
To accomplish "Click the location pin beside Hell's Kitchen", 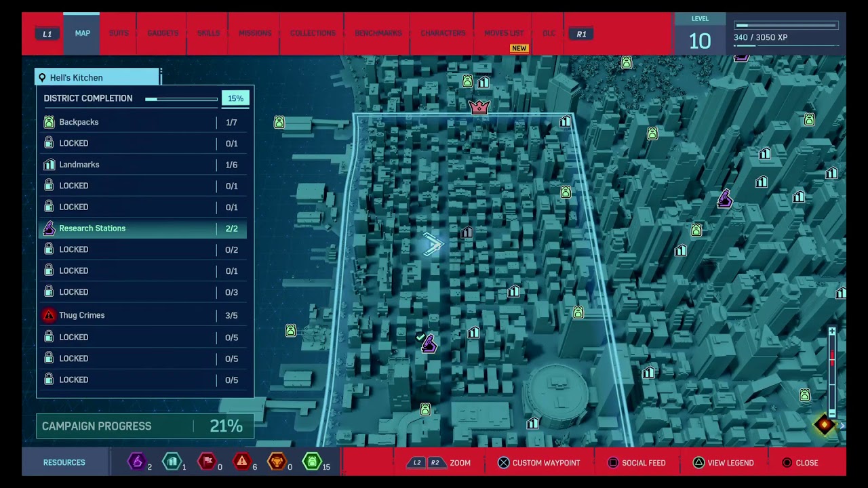I will coord(42,78).
